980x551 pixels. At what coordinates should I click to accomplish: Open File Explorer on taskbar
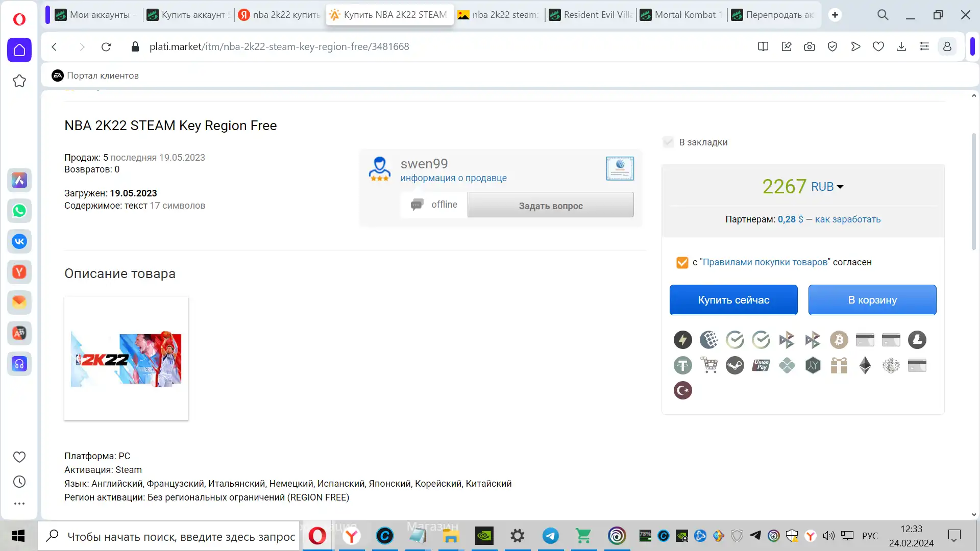451,536
